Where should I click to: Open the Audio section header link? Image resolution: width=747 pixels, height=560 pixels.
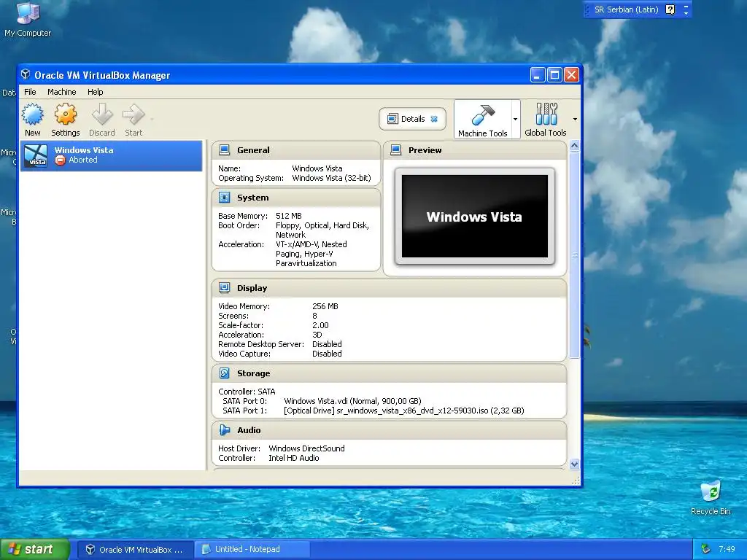click(x=249, y=430)
